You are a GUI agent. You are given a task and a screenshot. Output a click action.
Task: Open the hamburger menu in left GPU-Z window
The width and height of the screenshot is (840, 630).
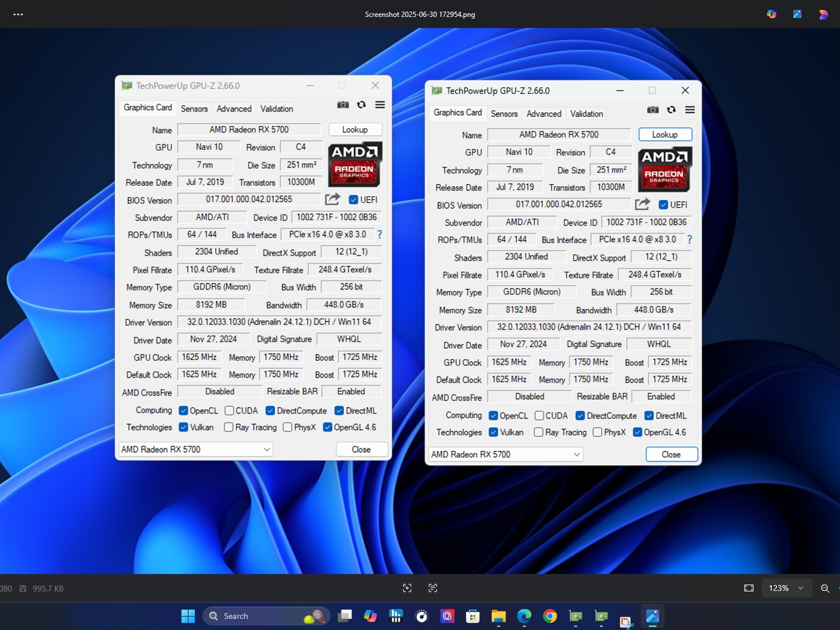380,105
